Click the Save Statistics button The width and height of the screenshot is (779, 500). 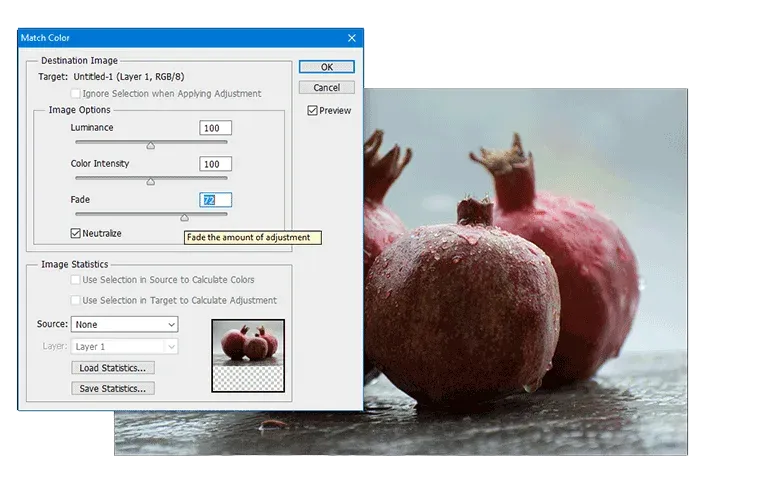pyautogui.click(x=113, y=388)
